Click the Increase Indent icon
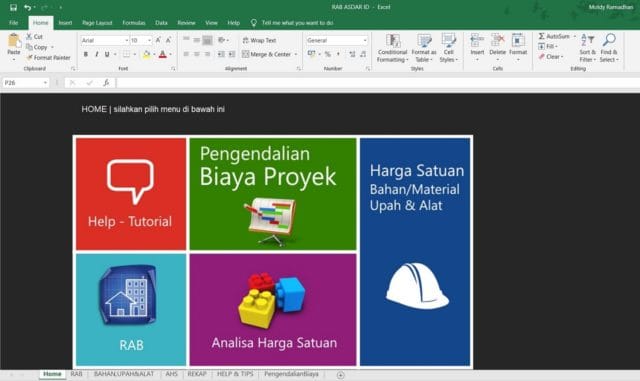Image resolution: width=640 pixels, height=381 pixels. 232,54
